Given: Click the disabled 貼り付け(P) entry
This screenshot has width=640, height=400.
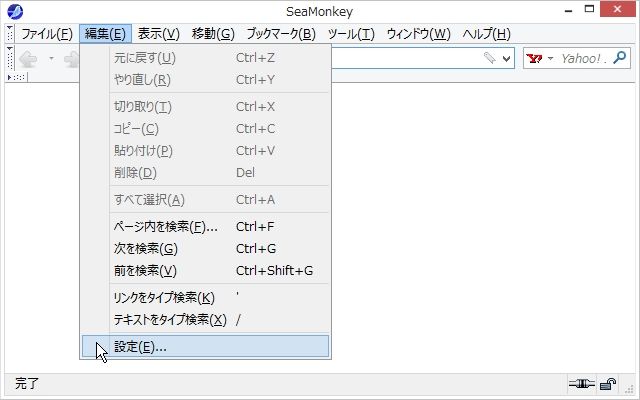Looking at the screenshot, I should click(205, 151).
